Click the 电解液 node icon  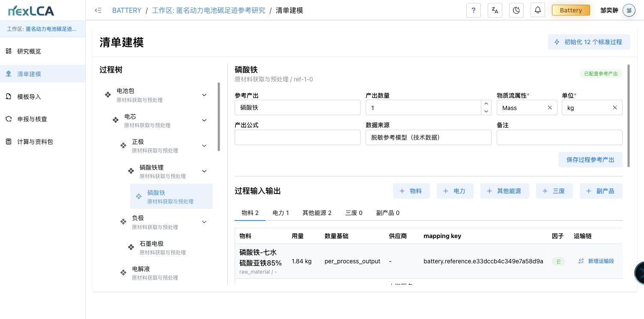[x=123, y=273]
